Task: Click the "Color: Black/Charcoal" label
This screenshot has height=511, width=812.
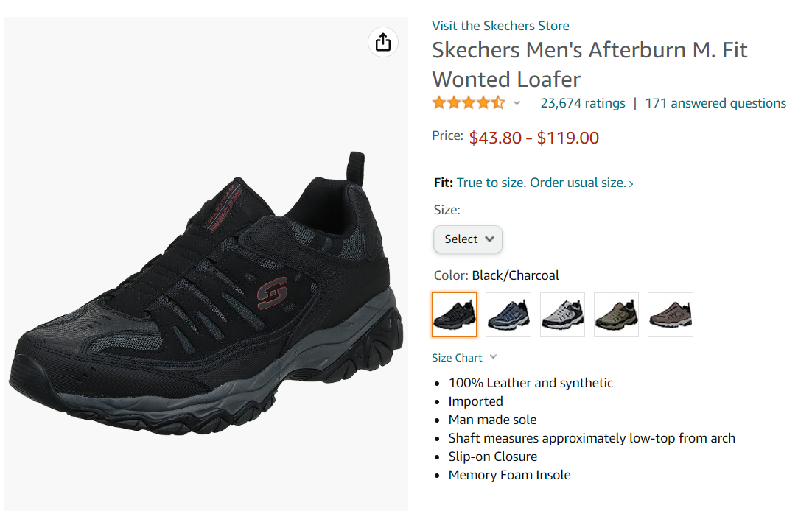Action: 497,275
